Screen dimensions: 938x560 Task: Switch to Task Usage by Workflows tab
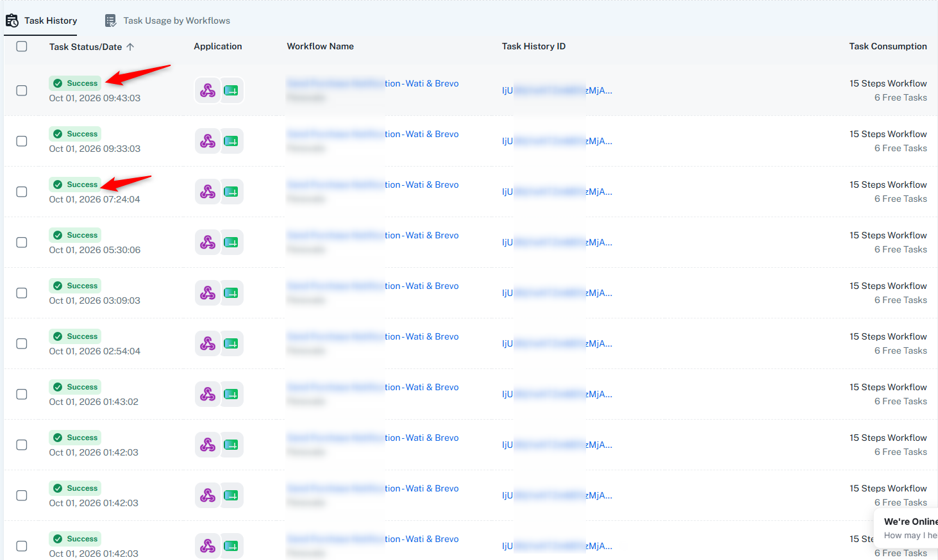coord(167,21)
